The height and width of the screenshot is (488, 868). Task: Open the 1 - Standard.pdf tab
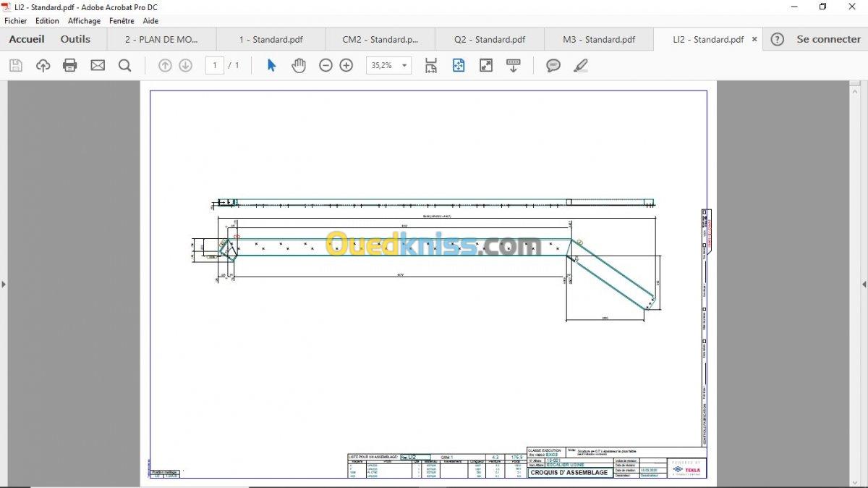(x=271, y=40)
